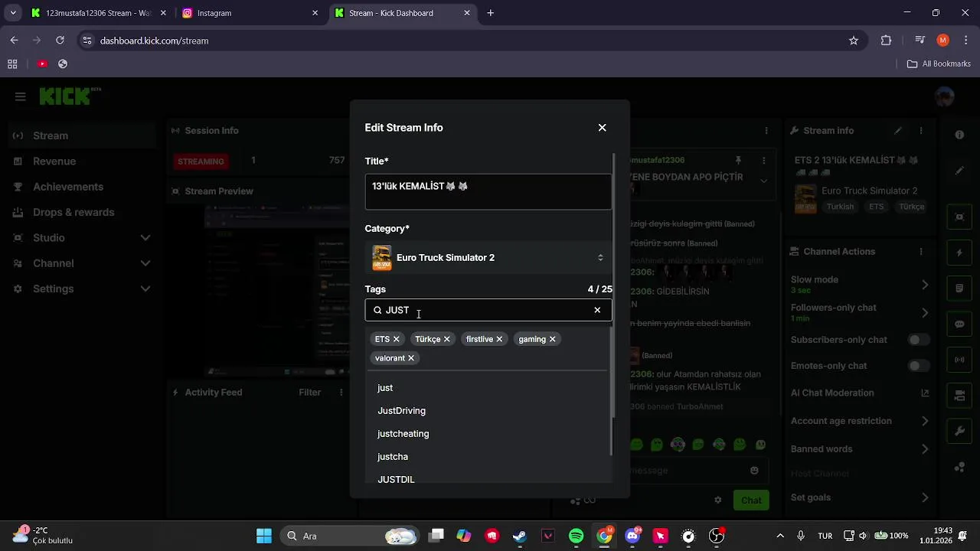Remove the Türkçe tag chip
The height and width of the screenshot is (551, 980).
click(x=446, y=339)
